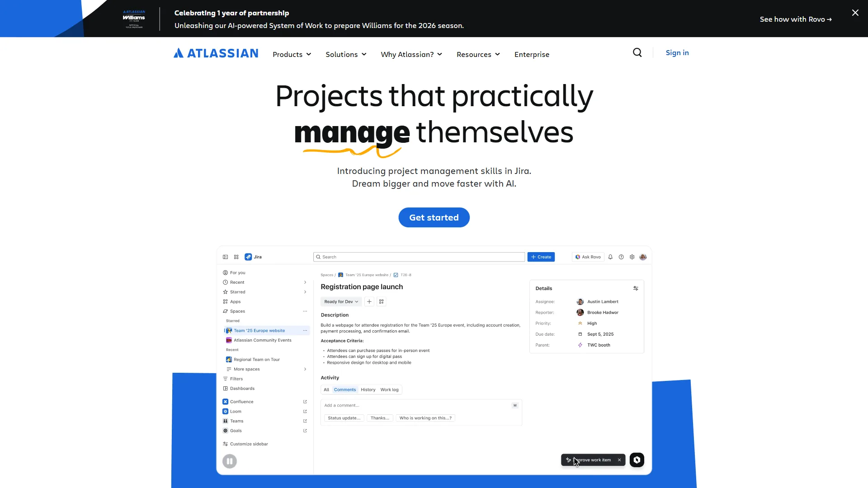The height and width of the screenshot is (488, 868).
Task: Click the Spaces breadcrumb link
Action: [326, 275]
